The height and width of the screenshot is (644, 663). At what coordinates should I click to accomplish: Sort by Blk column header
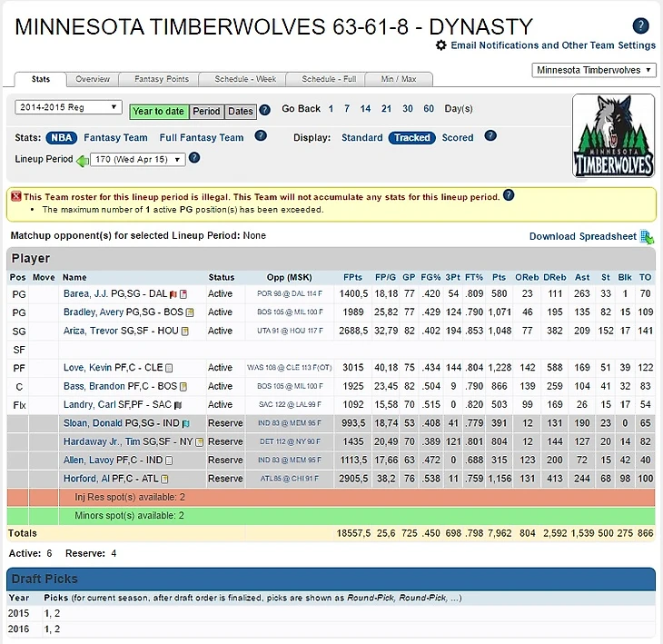tap(625, 277)
